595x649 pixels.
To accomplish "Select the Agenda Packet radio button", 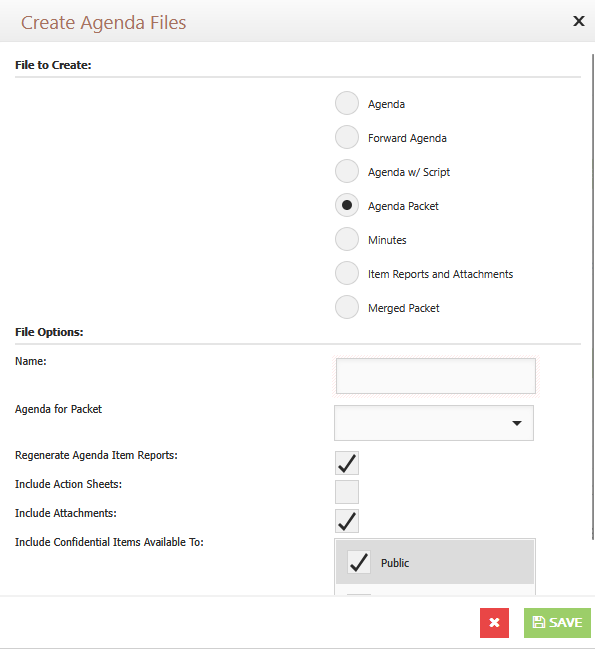I will point(347,205).
